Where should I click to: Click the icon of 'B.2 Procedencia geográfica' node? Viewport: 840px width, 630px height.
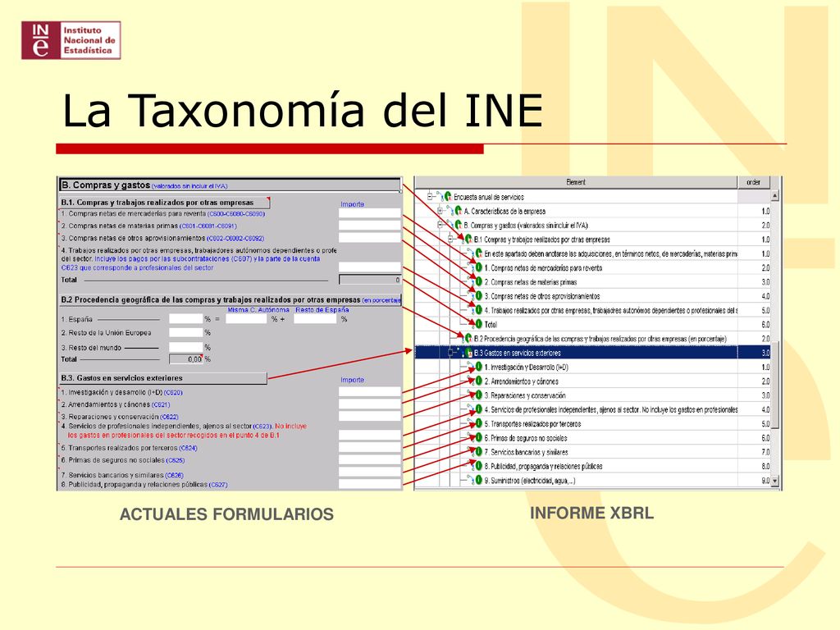pyautogui.click(x=468, y=339)
